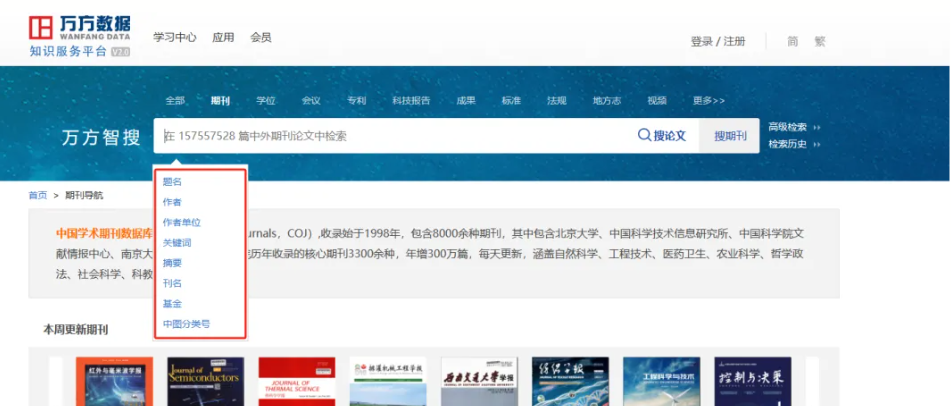Click 中国学术期刊数据库 orange heading
Image resolution: width=951 pixels, height=406 pixels.
click(x=104, y=233)
